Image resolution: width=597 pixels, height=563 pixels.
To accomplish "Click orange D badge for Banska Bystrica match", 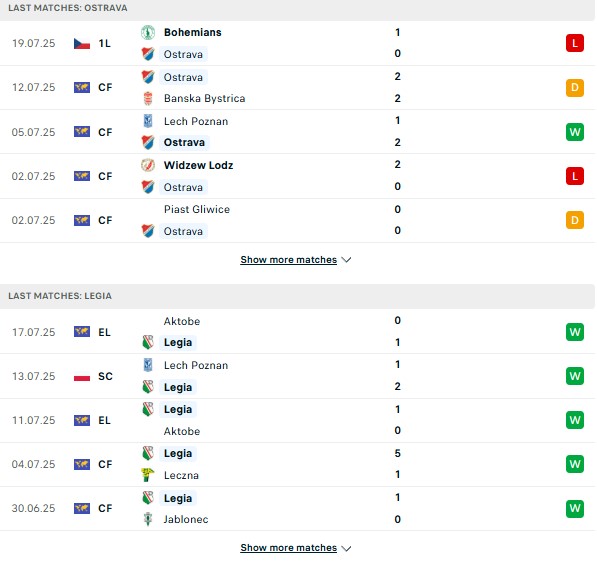I will click(575, 88).
